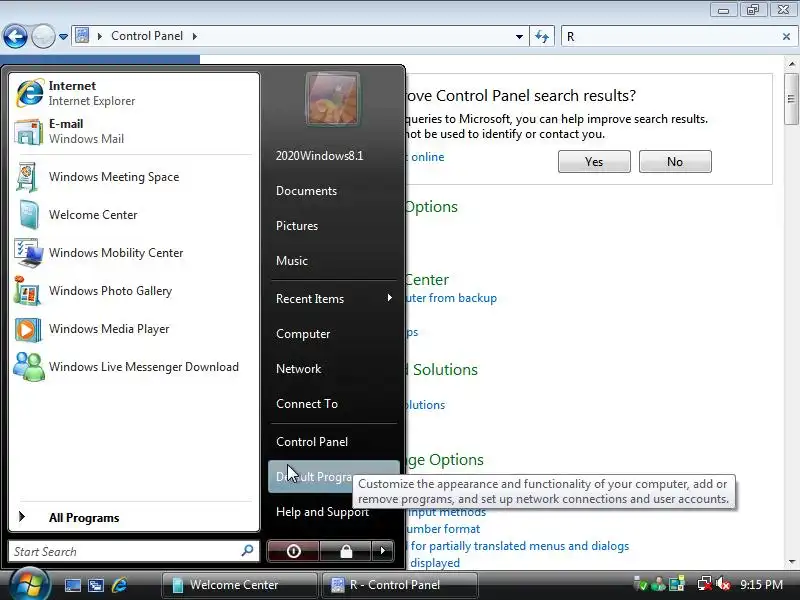
Task: Click the Control Panel address bar icon
Action: (82, 36)
